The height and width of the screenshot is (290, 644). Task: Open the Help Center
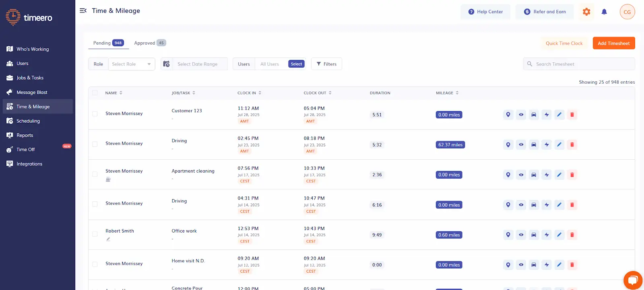(485, 12)
